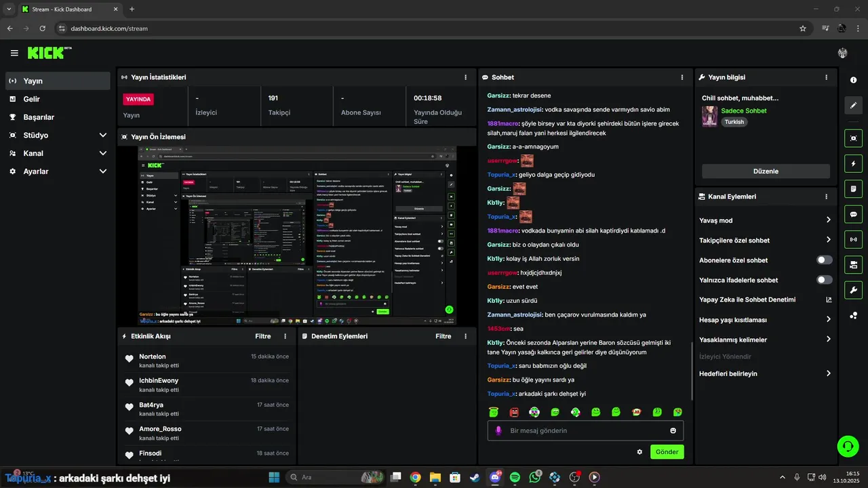This screenshot has height=488, width=868.
Task: Open Filtre dropdown in Denetim Eylemleri
Action: [443, 336]
